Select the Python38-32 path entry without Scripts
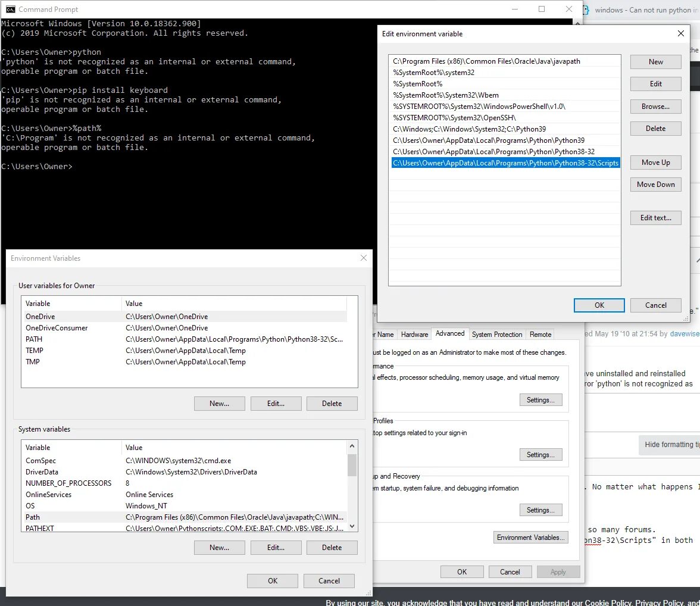This screenshot has width=700, height=606. pyautogui.click(x=505, y=151)
